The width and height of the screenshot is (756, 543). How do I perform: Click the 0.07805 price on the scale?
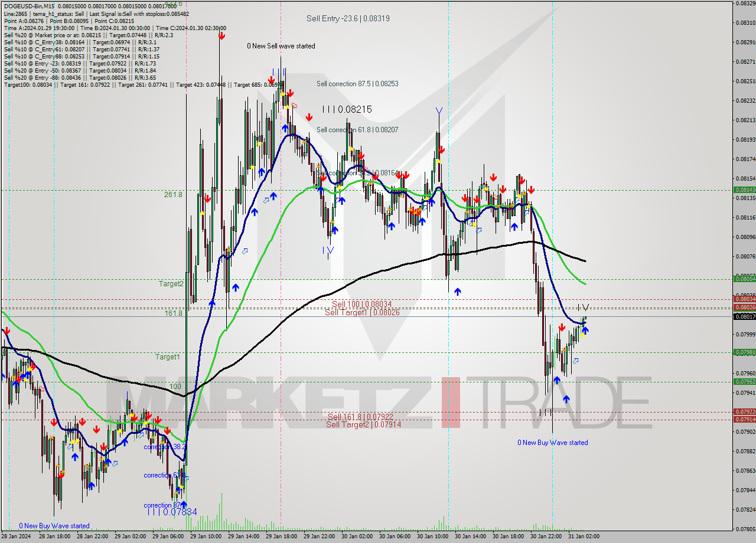tap(745, 529)
